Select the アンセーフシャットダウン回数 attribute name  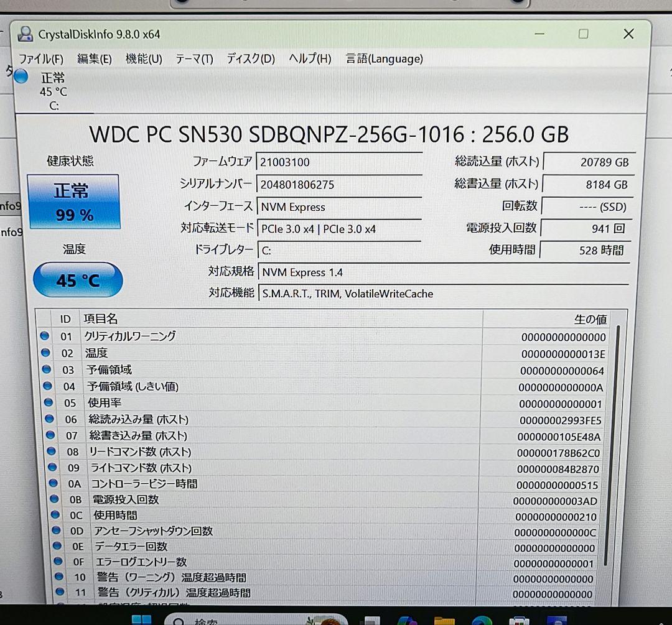click(154, 530)
